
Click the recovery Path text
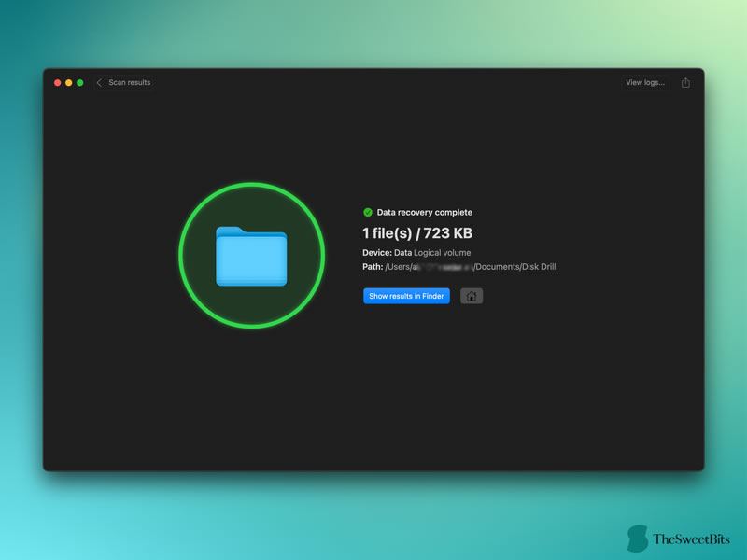[458, 267]
